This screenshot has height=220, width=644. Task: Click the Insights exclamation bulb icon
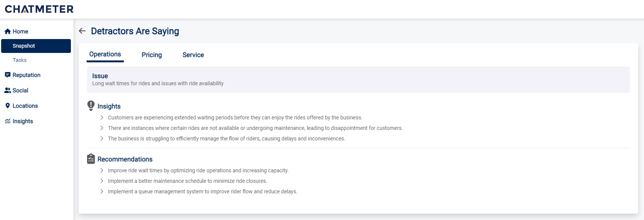tap(91, 105)
